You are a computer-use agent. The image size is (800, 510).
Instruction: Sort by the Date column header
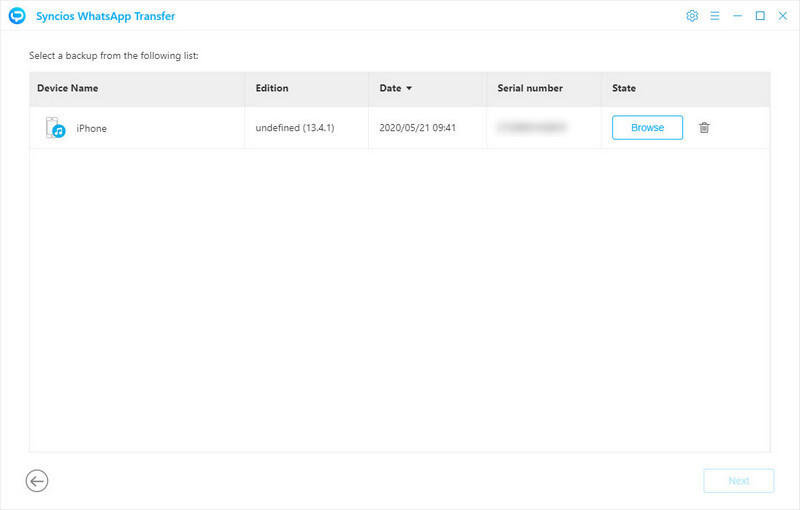390,89
